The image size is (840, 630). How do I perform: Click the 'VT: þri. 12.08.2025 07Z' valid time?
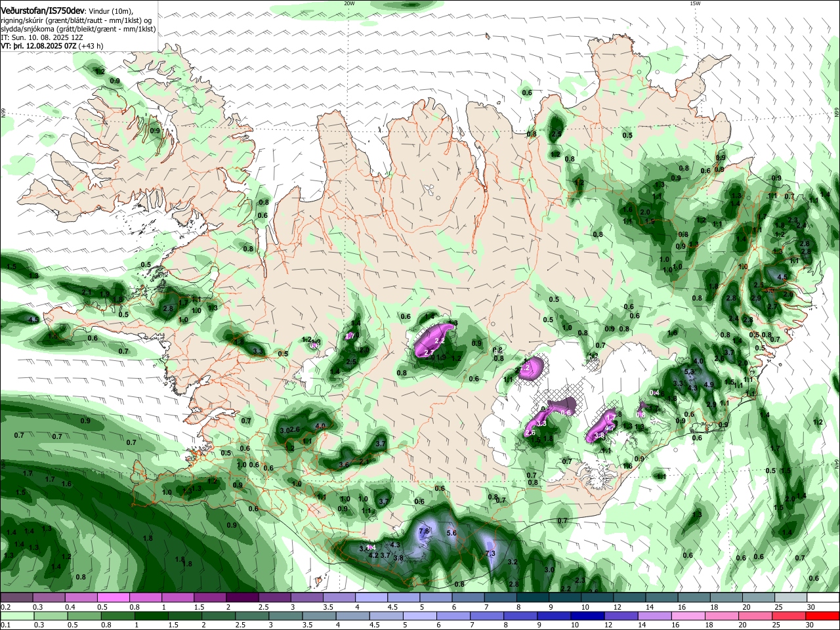[x=38, y=46]
